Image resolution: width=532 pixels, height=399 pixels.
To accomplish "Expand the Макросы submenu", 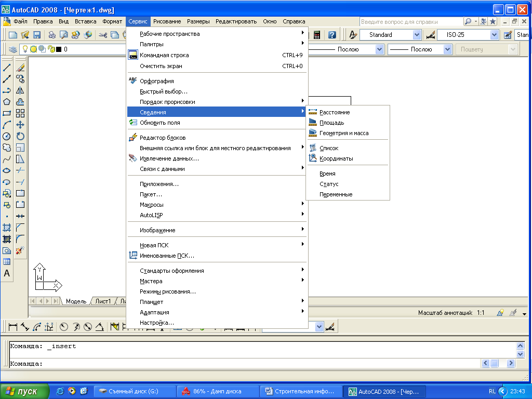I will click(x=217, y=205).
